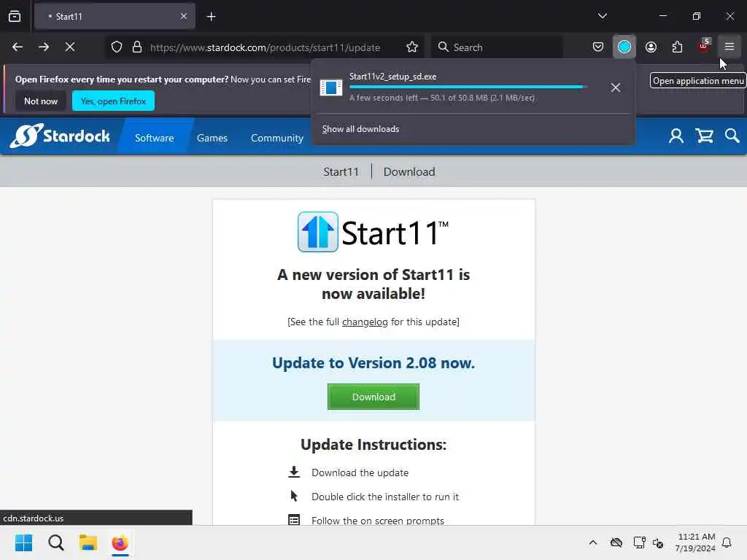
Task: Click the muted volume tray icon
Action: pyautogui.click(x=658, y=542)
